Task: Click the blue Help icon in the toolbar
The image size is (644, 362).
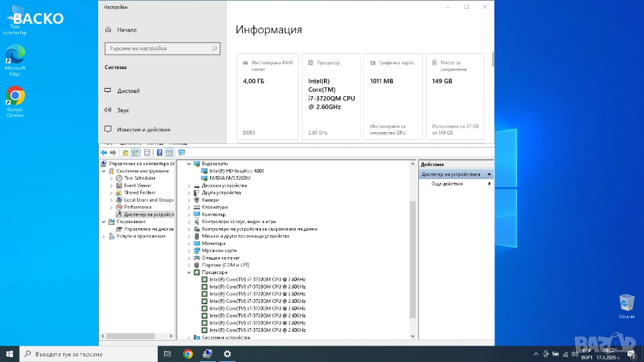Action: coord(160,153)
